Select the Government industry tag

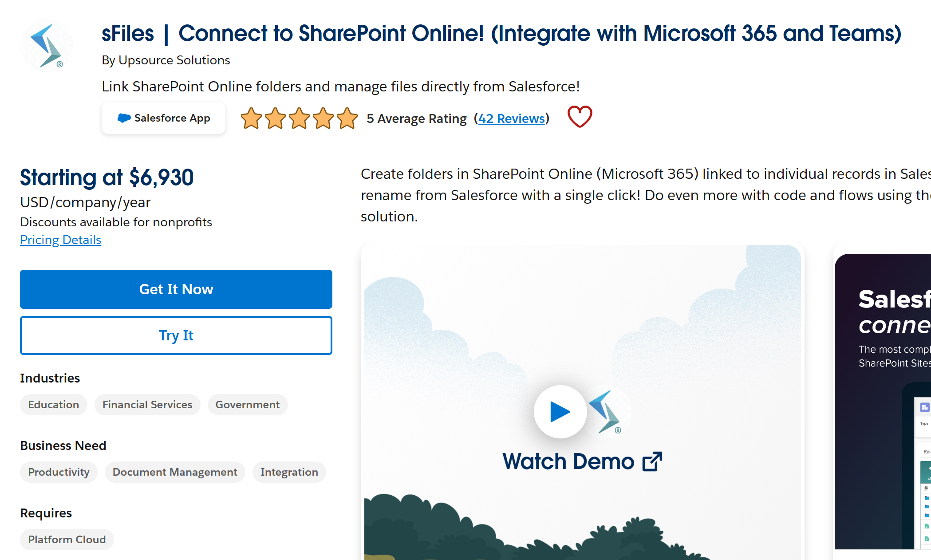point(248,405)
